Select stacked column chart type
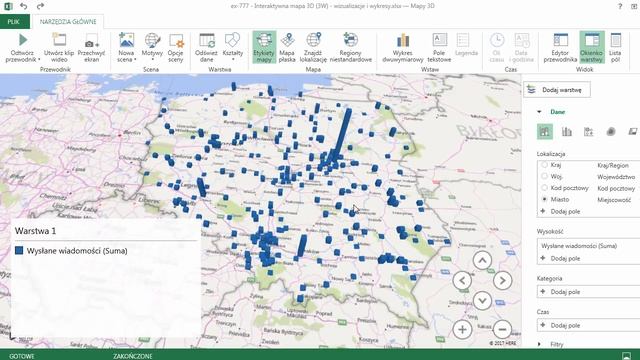 coord(544,131)
